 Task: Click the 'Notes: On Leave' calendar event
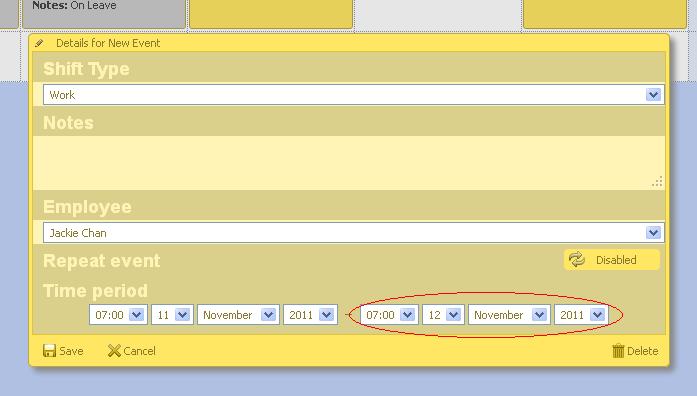104,13
